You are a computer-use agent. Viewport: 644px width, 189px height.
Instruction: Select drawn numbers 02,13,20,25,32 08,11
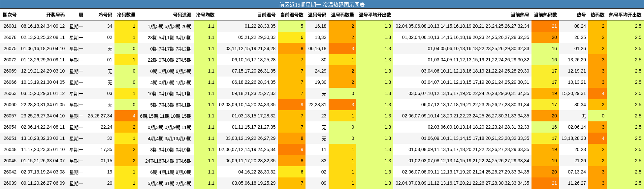coord(43,37)
